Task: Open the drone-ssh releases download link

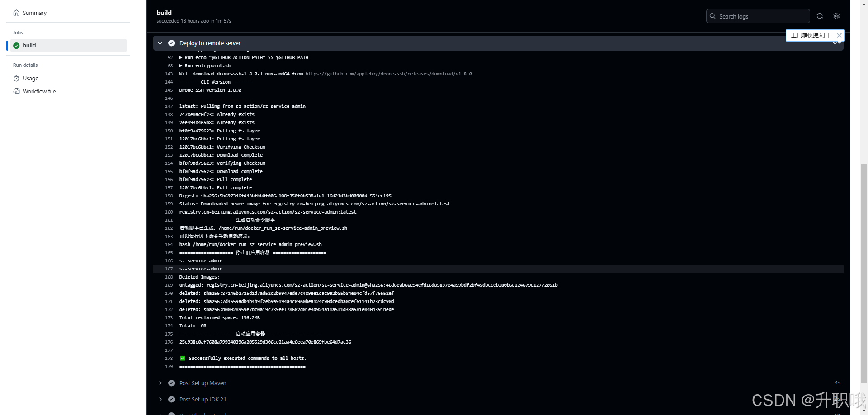Action: (388, 74)
